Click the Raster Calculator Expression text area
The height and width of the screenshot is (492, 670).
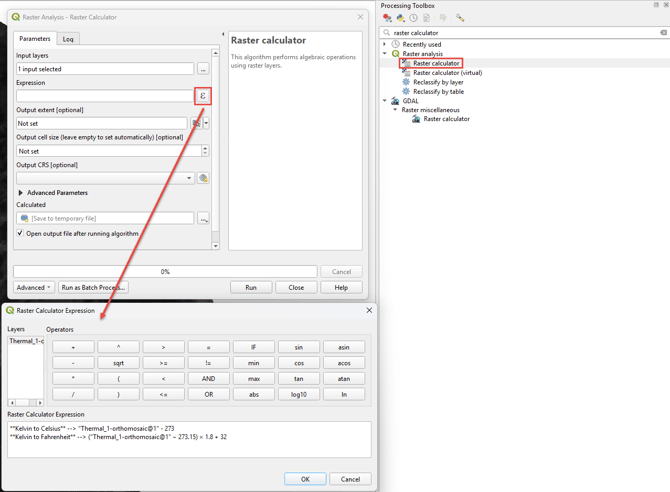[189, 439]
